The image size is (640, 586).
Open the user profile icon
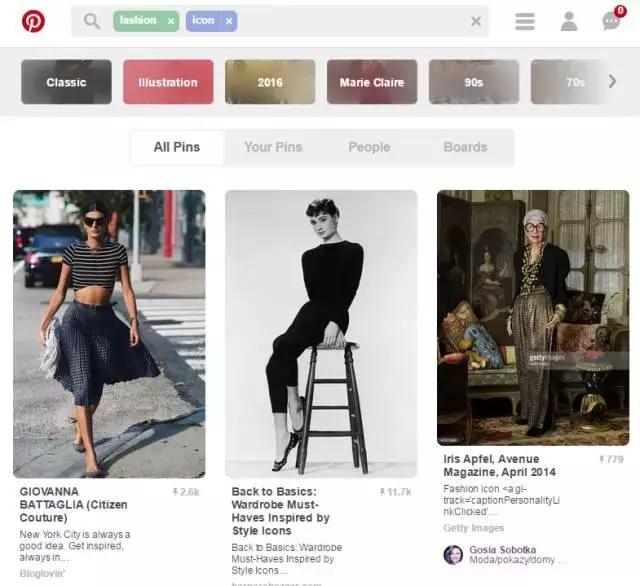pyautogui.click(x=569, y=21)
